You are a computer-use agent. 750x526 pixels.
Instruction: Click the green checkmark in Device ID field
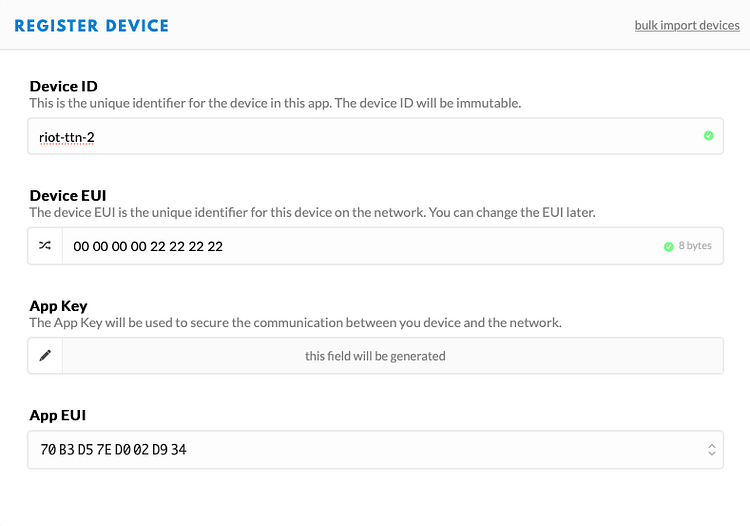tap(709, 136)
